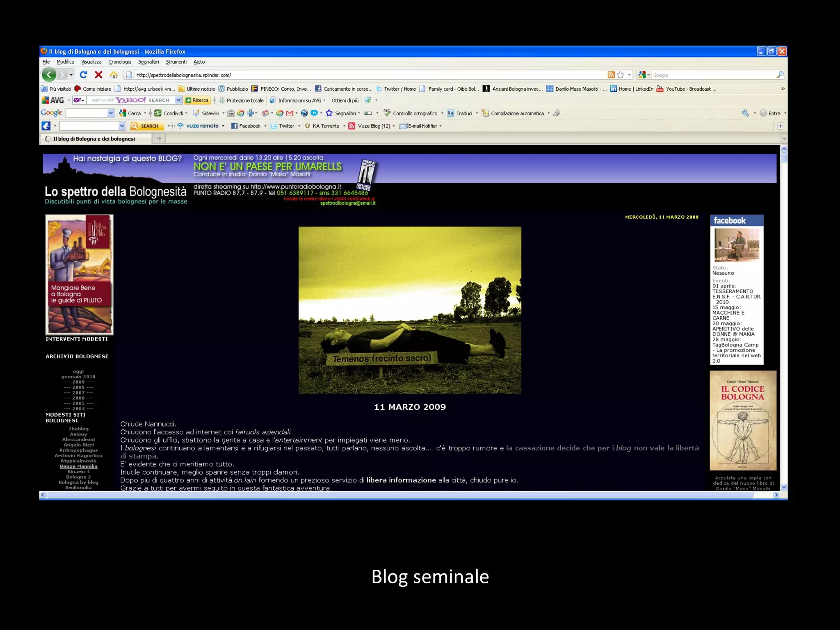Click the horizontal scrollbar right arrow

click(x=776, y=495)
